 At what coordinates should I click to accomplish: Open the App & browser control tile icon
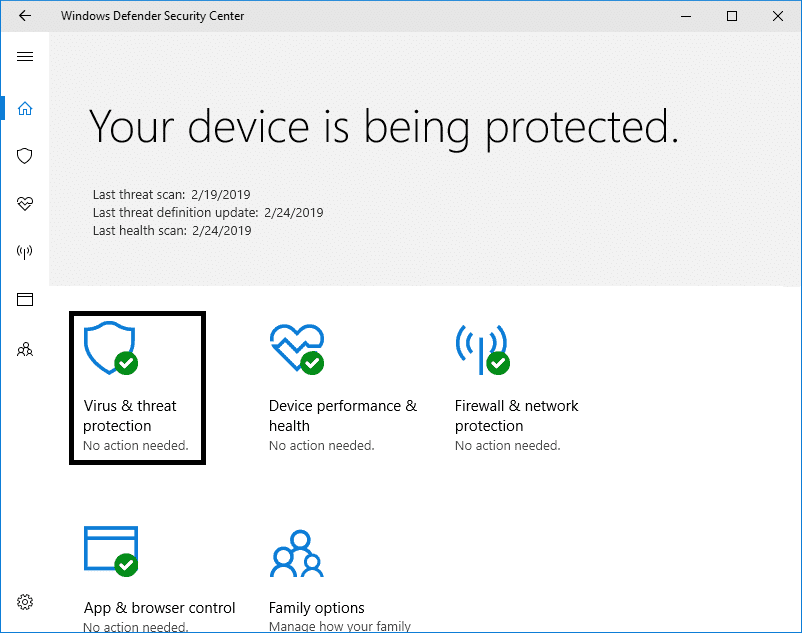click(x=110, y=550)
